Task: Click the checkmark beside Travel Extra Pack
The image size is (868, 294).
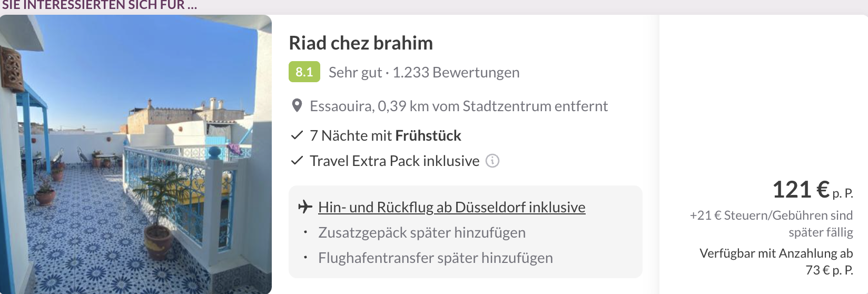Action: 297,161
